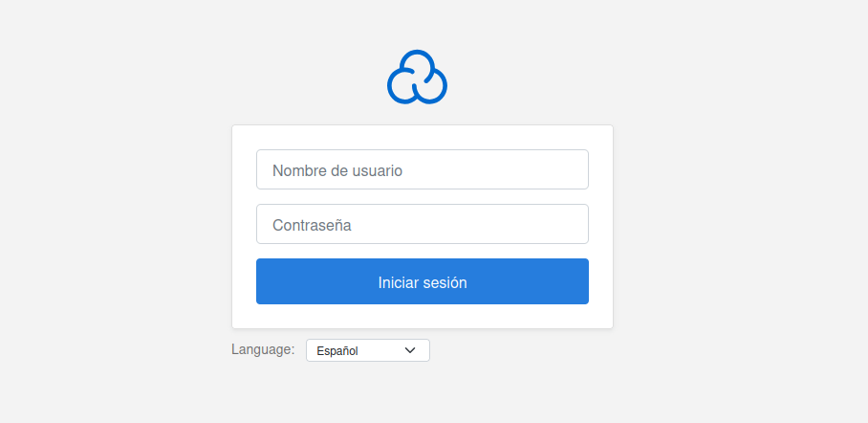Click the center of the cloud logo
This screenshot has width=868, height=423.
click(417, 78)
